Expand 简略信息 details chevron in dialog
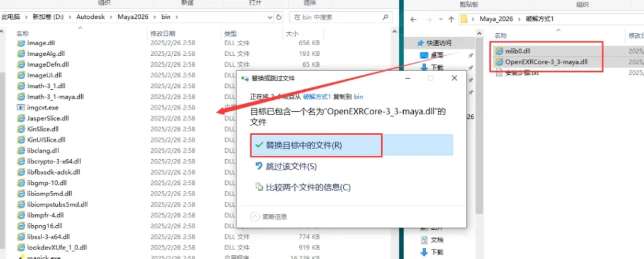The width and height of the screenshot is (644, 259). click(x=255, y=216)
